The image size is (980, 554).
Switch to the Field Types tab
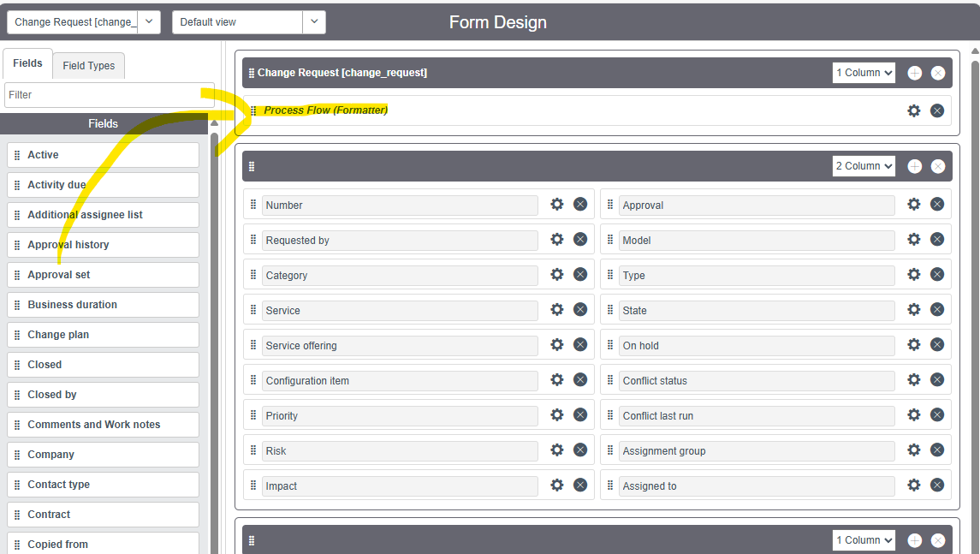(x=88, y=65)
